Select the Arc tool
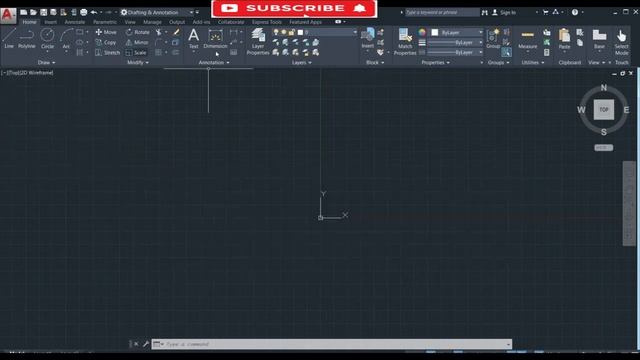 (x=66, y=38)
